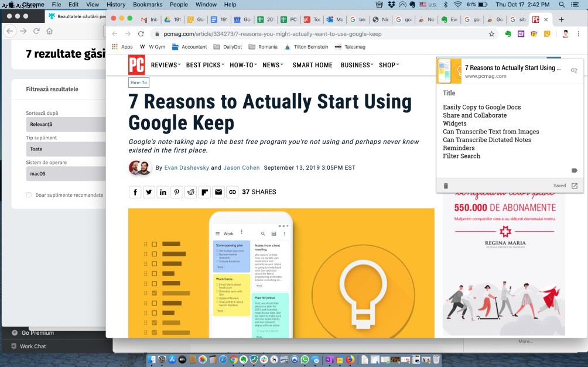Image resolution: width=588 pixels, height=367 pixels.
Task: Open the Trash in the Dock
Action: [x=436, y=360]
